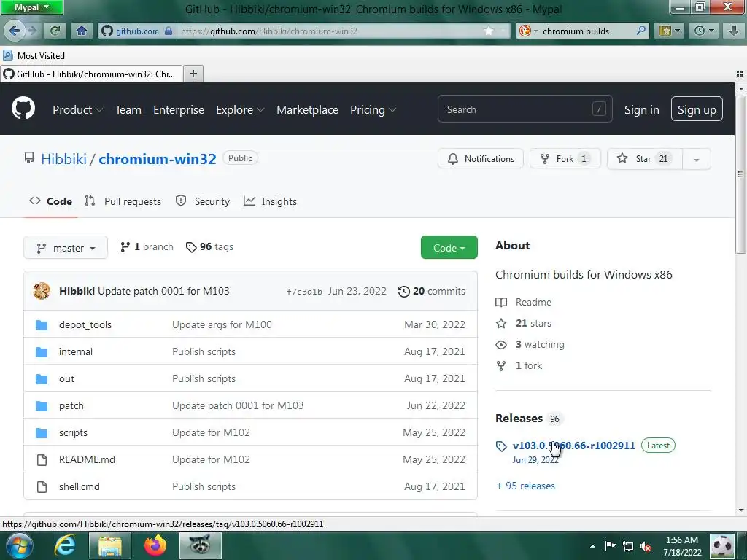Open the browser home page icon
The height and width of the screenshot is (560, 747).
[82, 31]
